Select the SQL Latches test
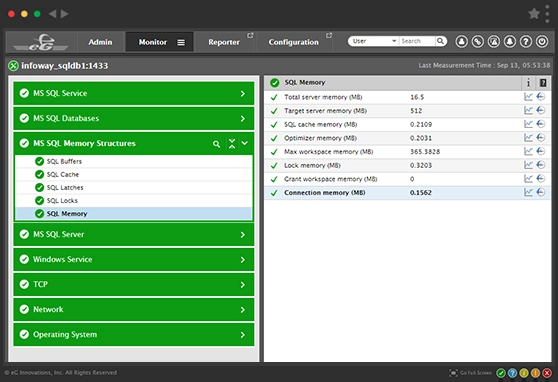The height and width of the screenshot is (382, 558). 134,188
